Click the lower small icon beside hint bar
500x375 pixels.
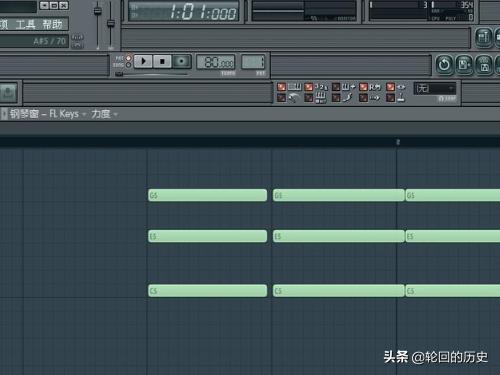click(77, 45)
